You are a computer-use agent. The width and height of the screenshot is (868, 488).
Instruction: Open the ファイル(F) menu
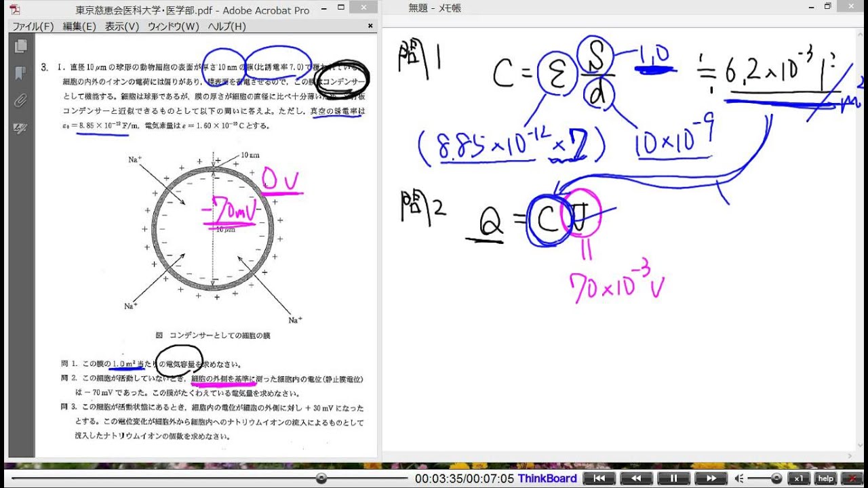coord(33,26)
